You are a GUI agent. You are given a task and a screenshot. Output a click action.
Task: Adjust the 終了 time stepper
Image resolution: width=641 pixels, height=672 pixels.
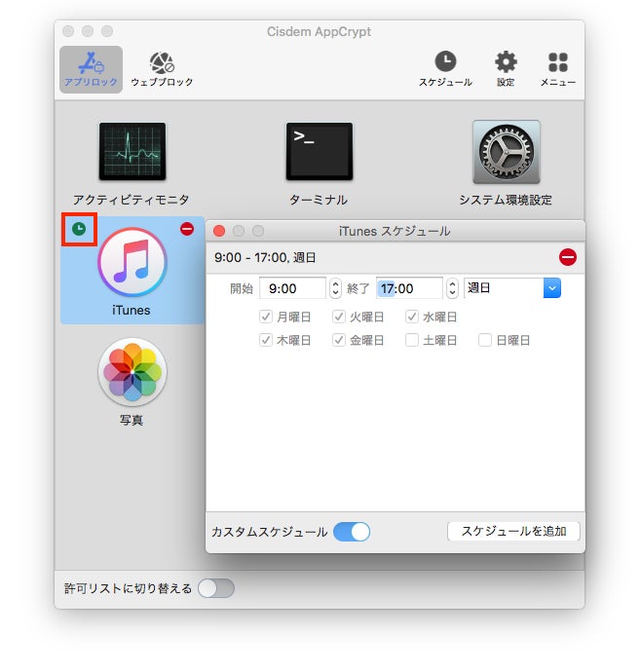pos(452,288)
